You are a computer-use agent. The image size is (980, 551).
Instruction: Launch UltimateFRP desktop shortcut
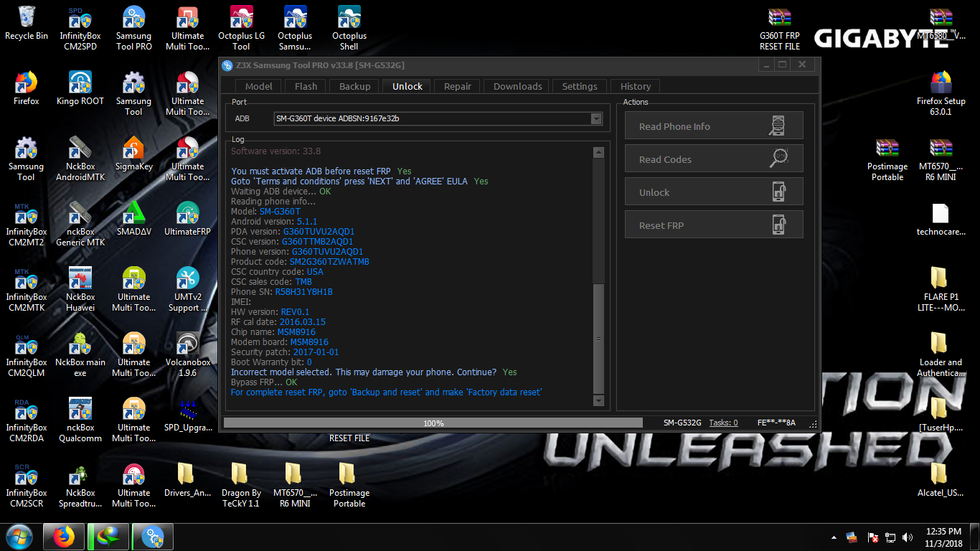pyautogui.click(x=187, y=219)
